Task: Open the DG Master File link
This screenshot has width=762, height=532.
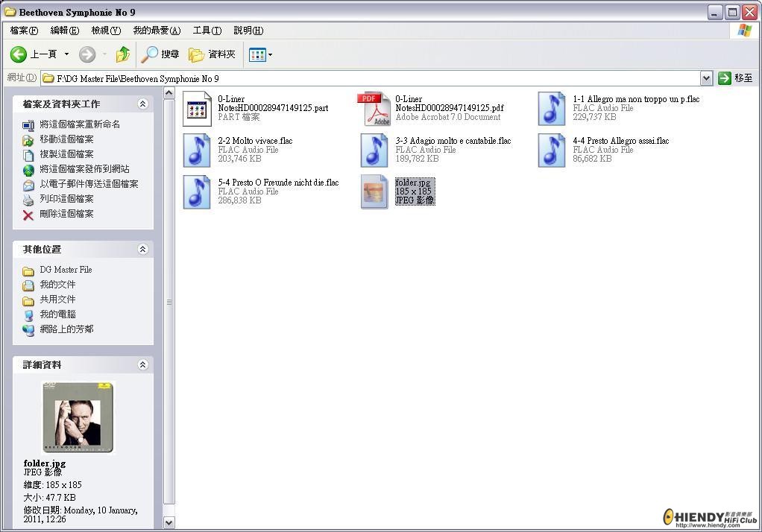Action: pyautogui.click(x=66, y=270)
